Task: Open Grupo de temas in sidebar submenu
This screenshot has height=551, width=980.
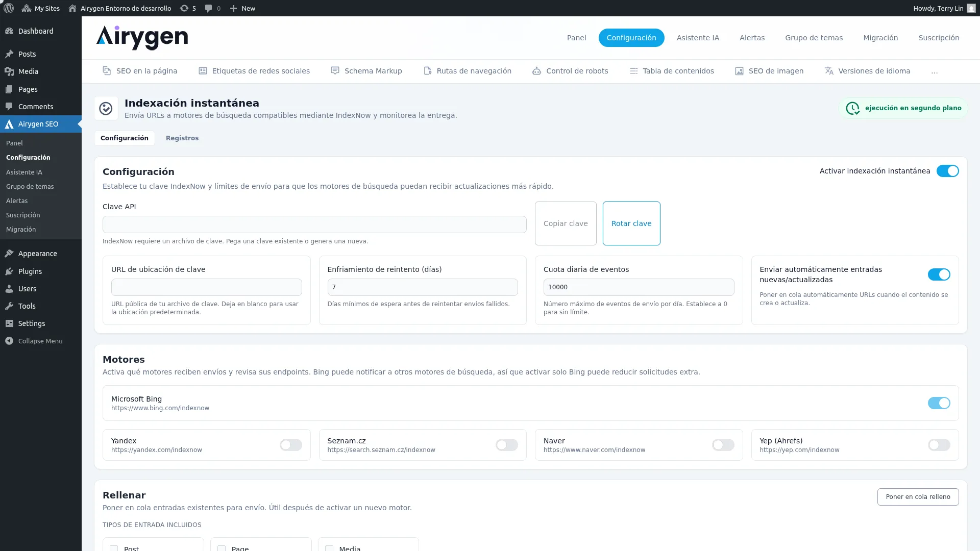Action: pyautogui.click(x=30, y=187)
